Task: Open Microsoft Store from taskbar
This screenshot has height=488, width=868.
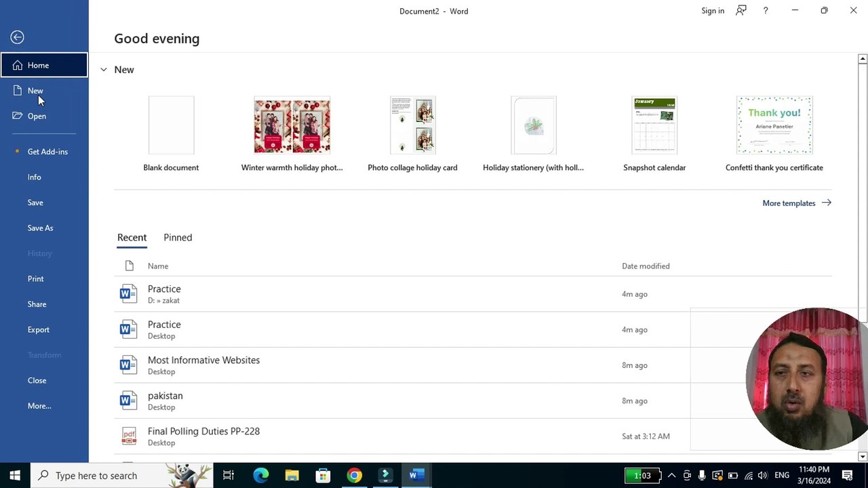Action: pyautogui.click(x=323, y=476)
